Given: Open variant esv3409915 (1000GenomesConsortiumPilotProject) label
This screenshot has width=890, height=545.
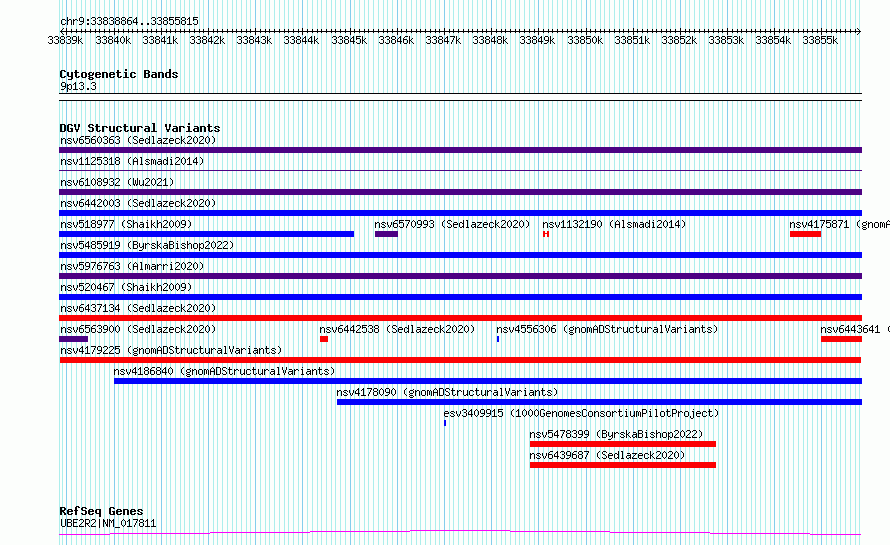Looking at the screenshot, I should point(581,413).
